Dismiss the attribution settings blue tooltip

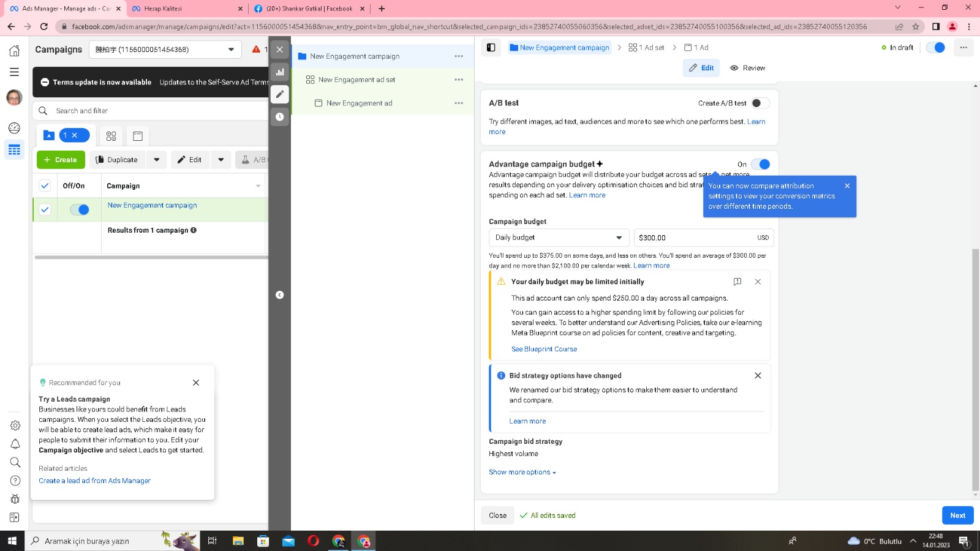point(847,186)
